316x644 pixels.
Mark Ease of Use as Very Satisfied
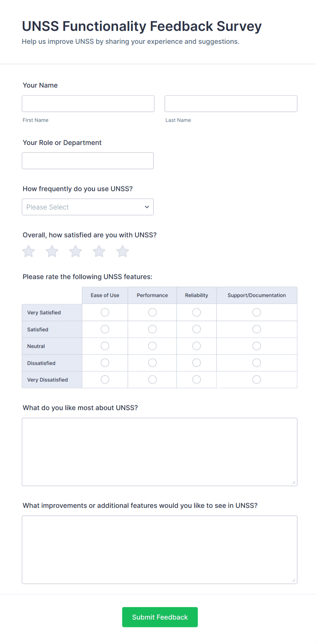(105, 312)
